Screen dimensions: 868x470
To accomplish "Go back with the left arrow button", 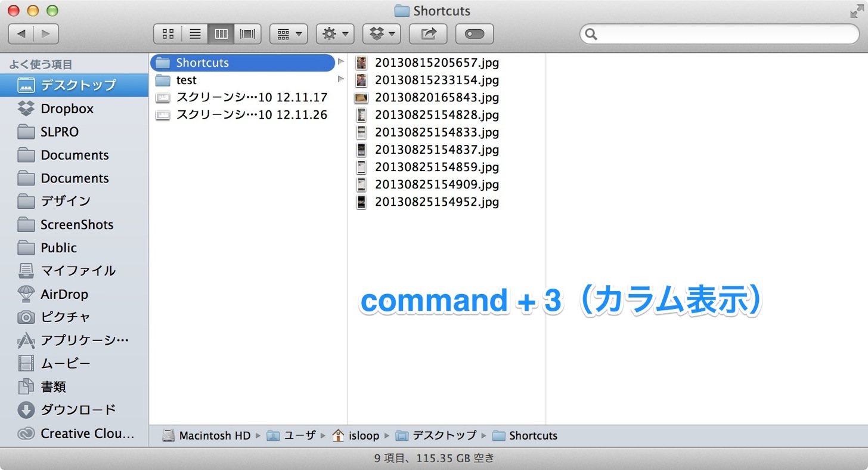I will tap(21, 34).
